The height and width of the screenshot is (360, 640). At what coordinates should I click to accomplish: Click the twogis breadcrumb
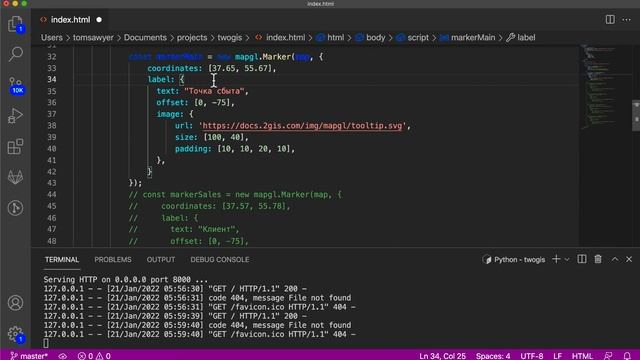[229, 38]
